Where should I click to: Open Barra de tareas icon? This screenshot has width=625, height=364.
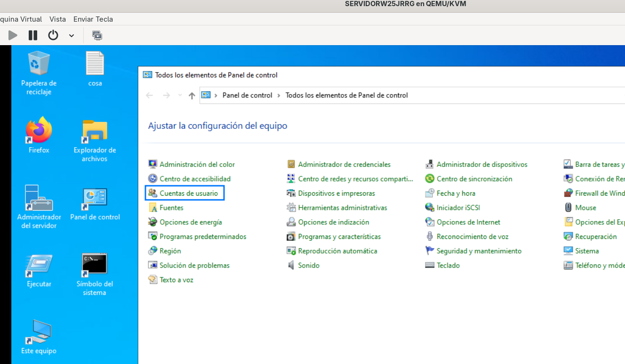(568, 164)
